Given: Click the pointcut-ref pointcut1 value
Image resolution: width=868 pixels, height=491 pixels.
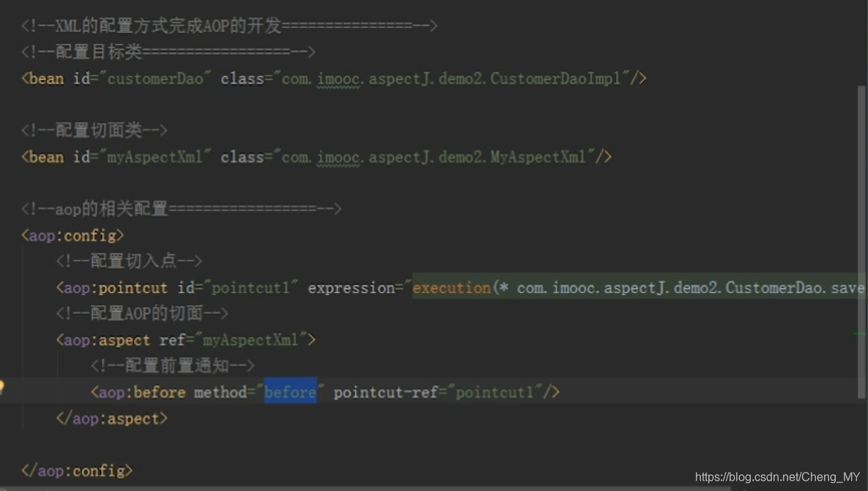Looking at the screenshot, I should (x=494, y=392).
